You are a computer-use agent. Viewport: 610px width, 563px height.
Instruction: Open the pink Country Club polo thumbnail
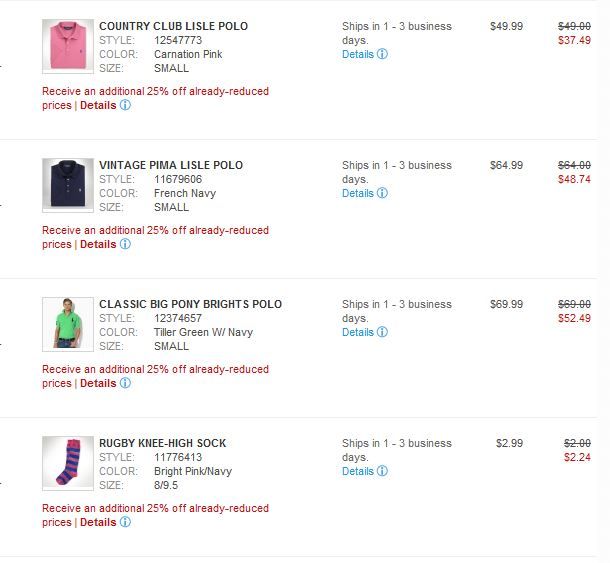coord(68,45)
